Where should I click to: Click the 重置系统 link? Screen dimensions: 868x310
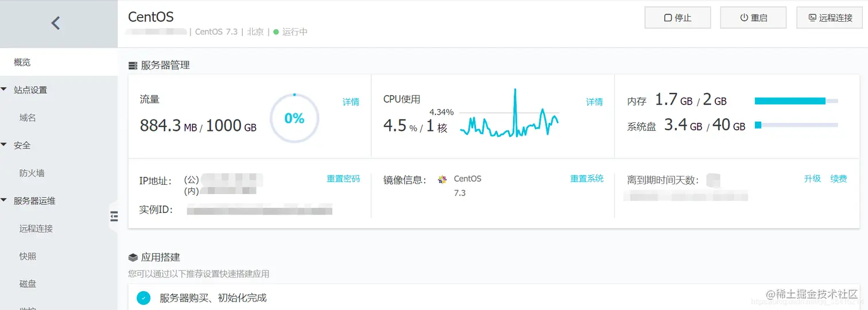pos(587,179)
